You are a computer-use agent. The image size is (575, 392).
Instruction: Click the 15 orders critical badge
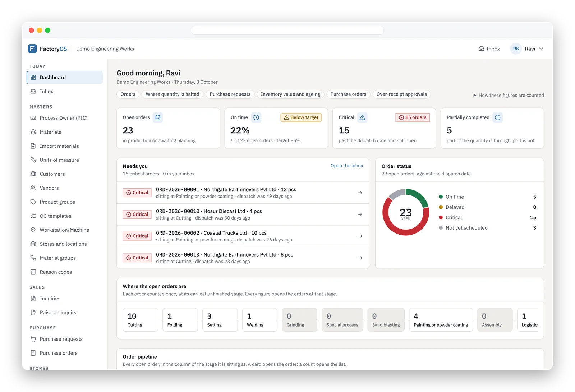(413, 117)
